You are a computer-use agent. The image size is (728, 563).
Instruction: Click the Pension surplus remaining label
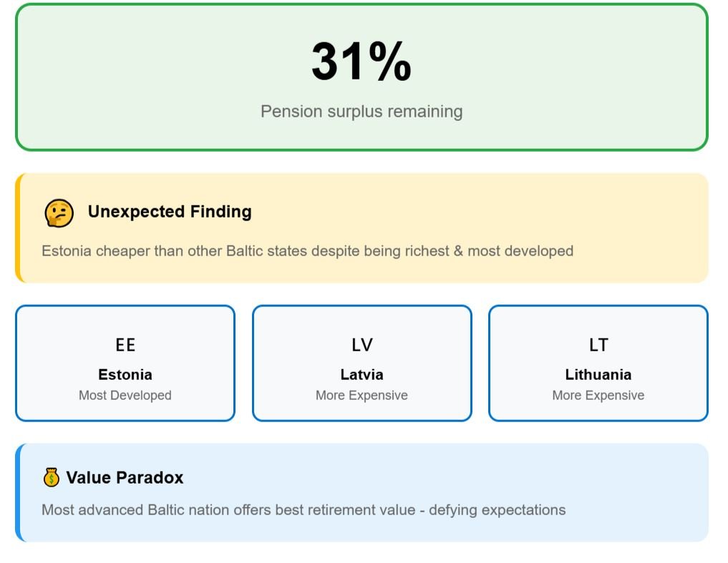point(361,112)
